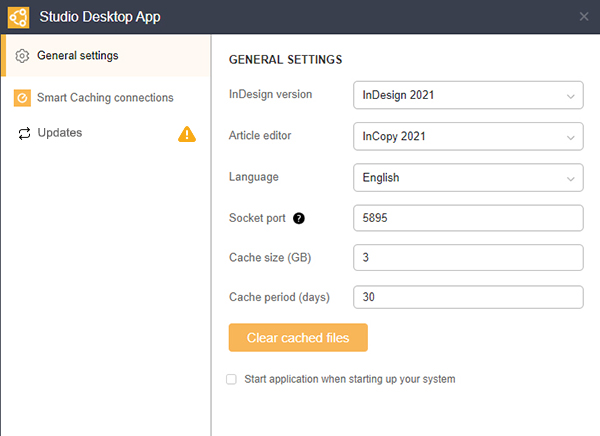The width and height of the screenshot is (600, 436).
Task: Click the Socket port help question mark
Action: [298, 219]
